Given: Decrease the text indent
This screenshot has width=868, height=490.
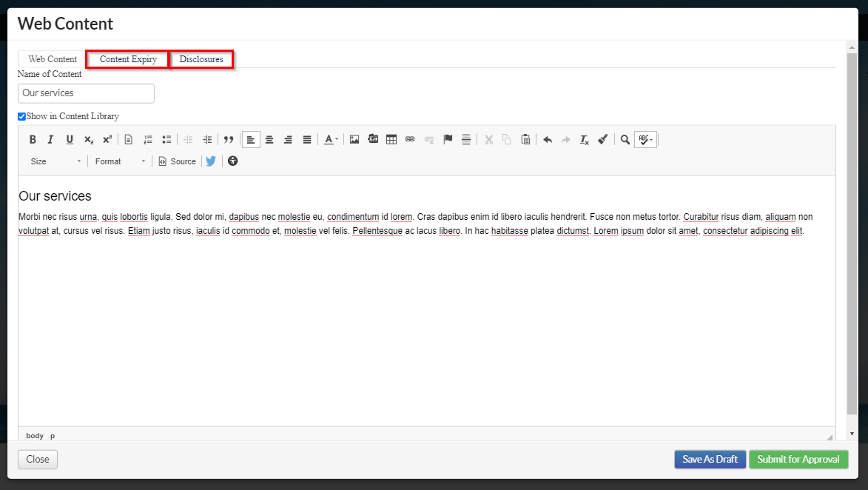Looking at the screenshot, I should pos(188,140).
